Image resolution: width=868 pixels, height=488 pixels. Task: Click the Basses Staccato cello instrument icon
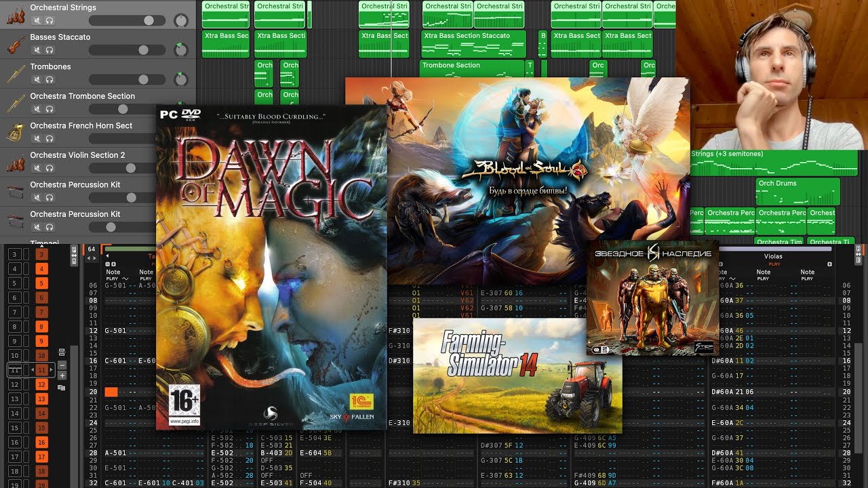[x=16, y=44]
